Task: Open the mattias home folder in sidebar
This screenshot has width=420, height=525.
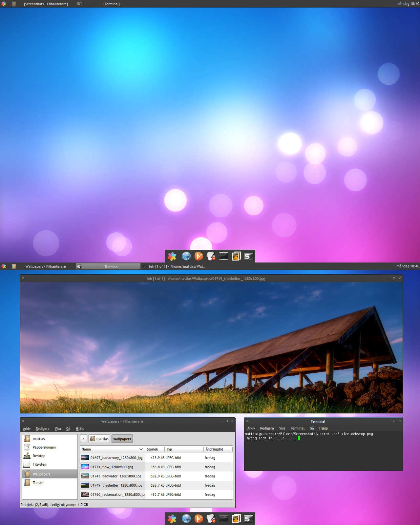Action: (x=38, y=439)
